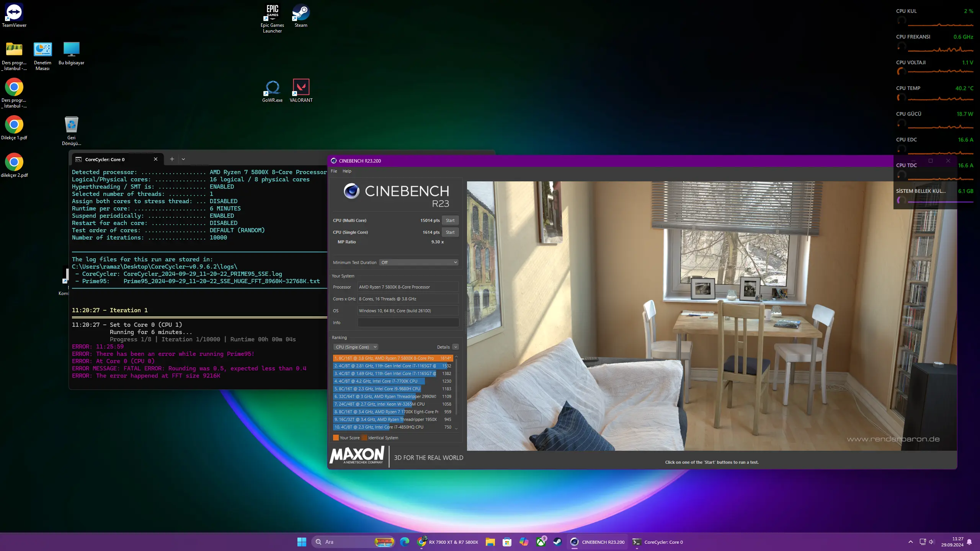This screenshot has width=980, height=551.
Task: Open the Windows Start menu
Action: 302,542
